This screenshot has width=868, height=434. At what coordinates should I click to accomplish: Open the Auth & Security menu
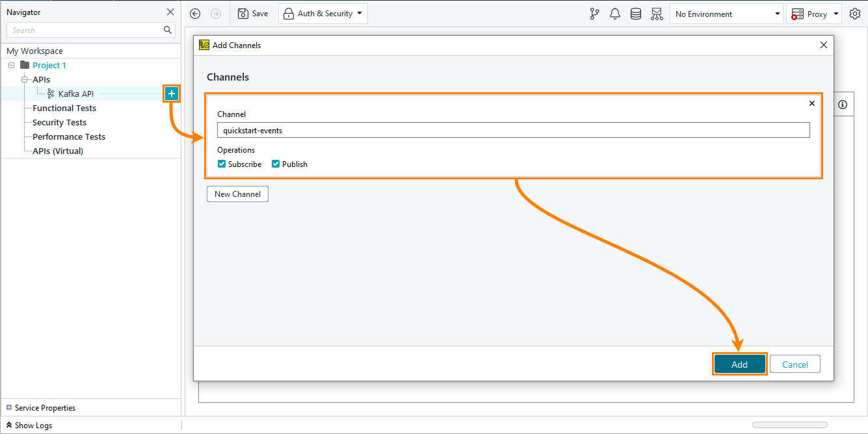(323, 13)
